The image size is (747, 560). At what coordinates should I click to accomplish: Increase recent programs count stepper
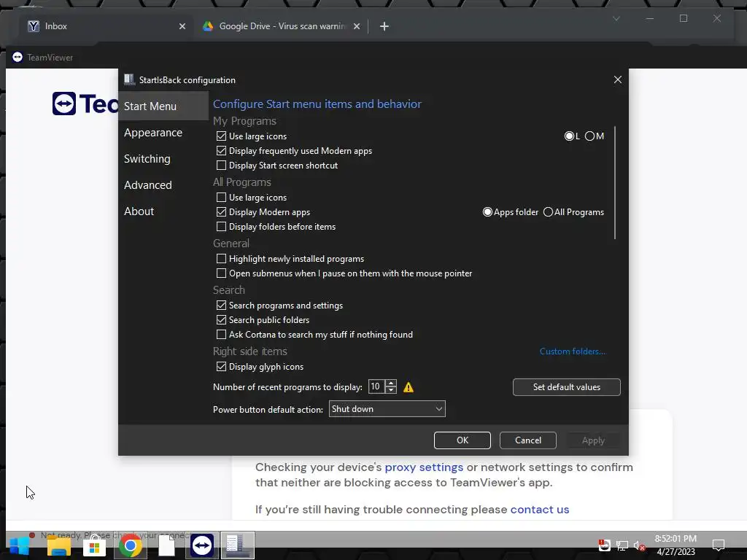click(x=391, y=383)
